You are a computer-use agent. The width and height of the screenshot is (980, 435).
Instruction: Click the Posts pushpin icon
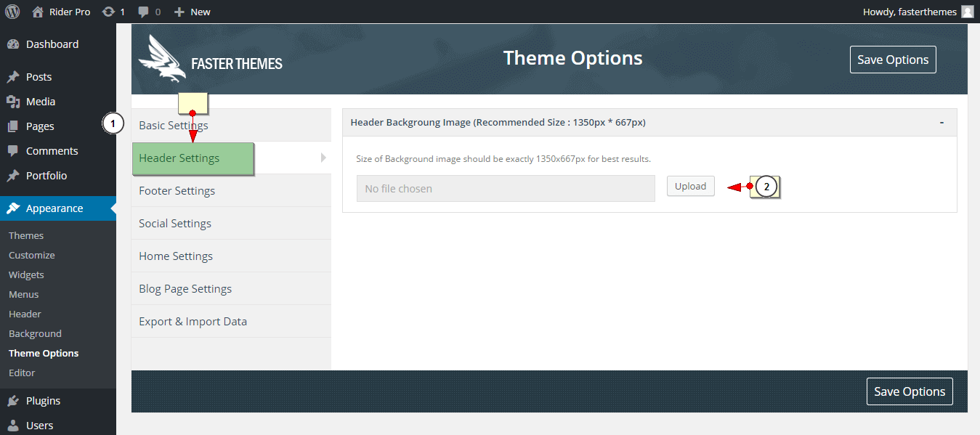13,77
